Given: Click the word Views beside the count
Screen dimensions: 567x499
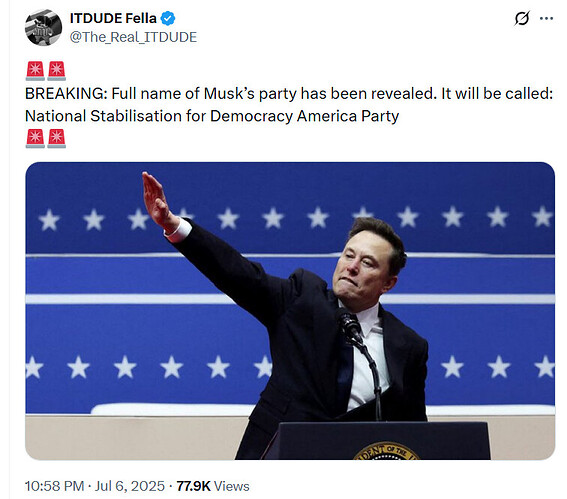Looking at the screenshot, I should tap(231, 486).
